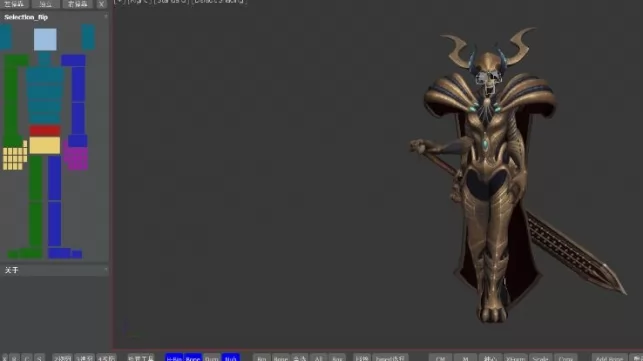Collapse the Selection_flip rollout header
643x361 pixels.
(54, 17)
